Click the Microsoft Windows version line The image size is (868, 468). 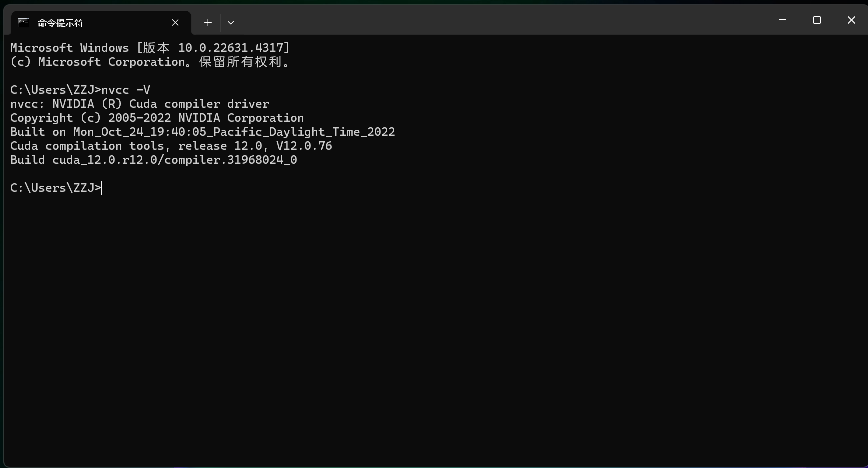150,48
